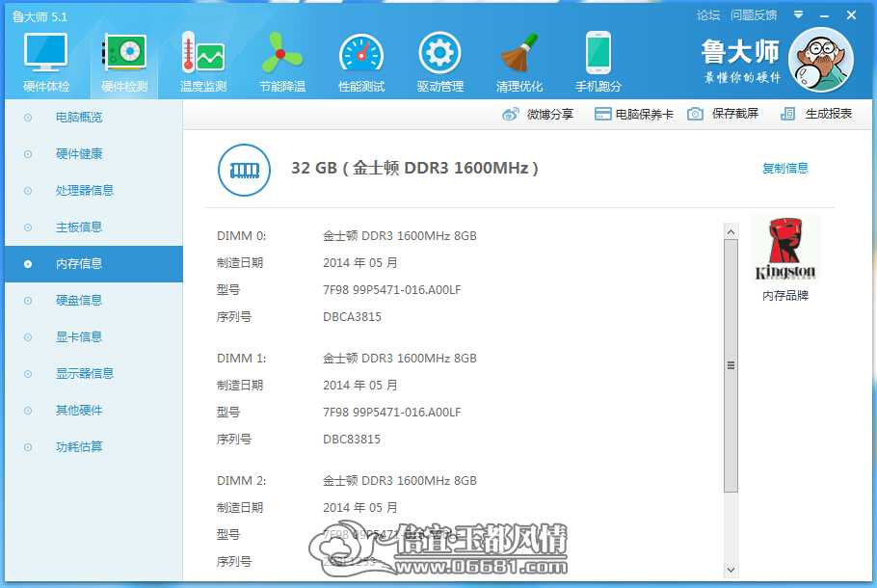Click DIMM 2 label
Screen dimensions: 877x588
point(242,481)
